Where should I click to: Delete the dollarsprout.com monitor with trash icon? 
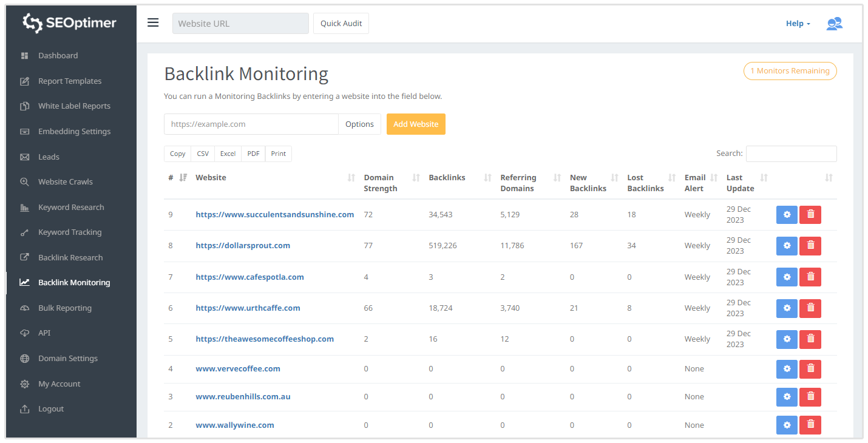[x=810, y=246]
